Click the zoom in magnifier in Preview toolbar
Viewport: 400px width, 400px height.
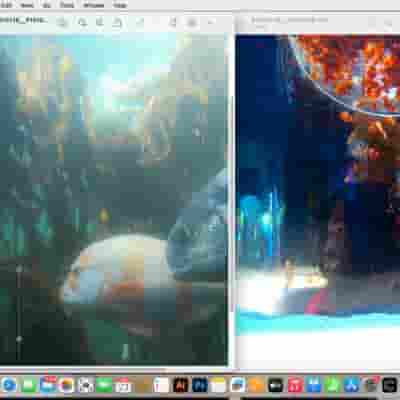point(99,22)
